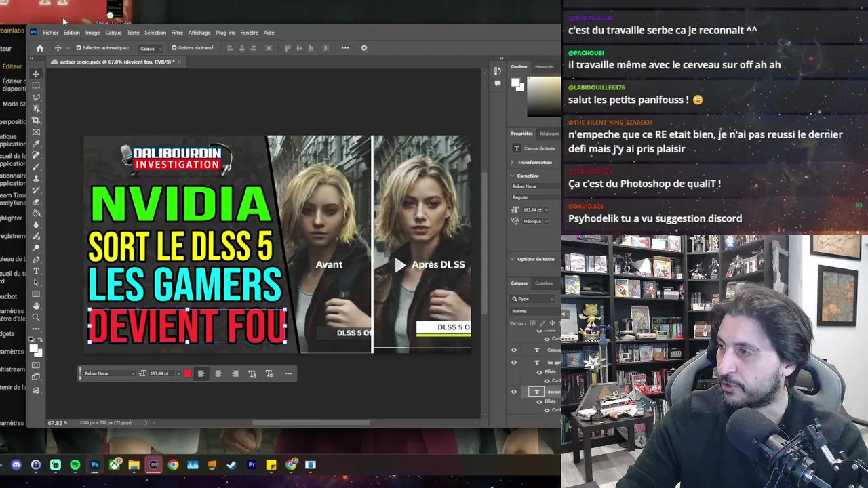
Task: Open font size dropdown in contextual bar
Action: click(x=178, y=373)
